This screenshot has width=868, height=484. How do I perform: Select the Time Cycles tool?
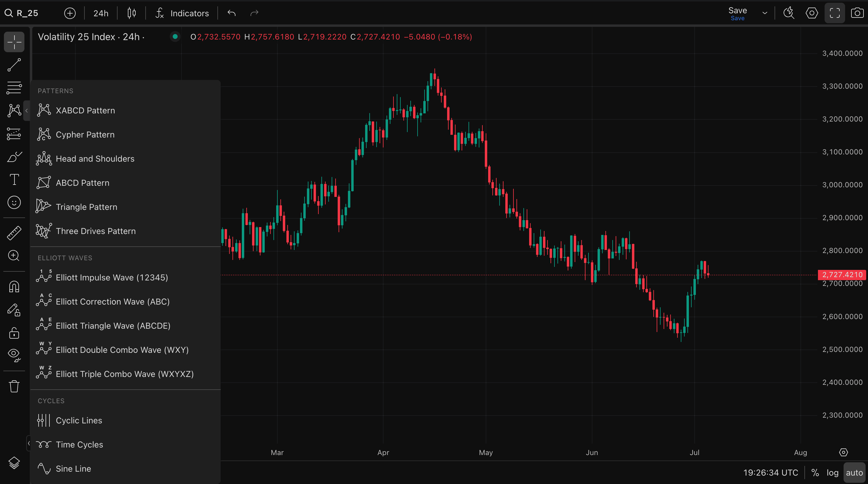click(125, 444)
